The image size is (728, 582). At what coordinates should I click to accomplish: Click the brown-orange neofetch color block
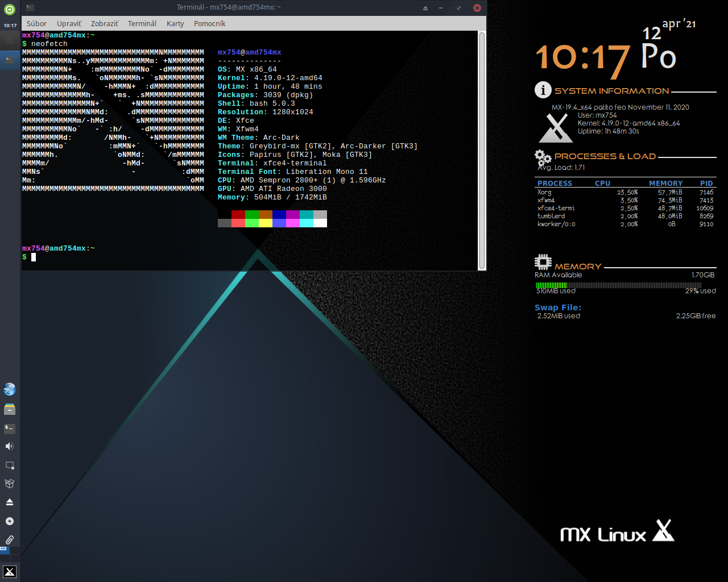(x=266, y=215)
